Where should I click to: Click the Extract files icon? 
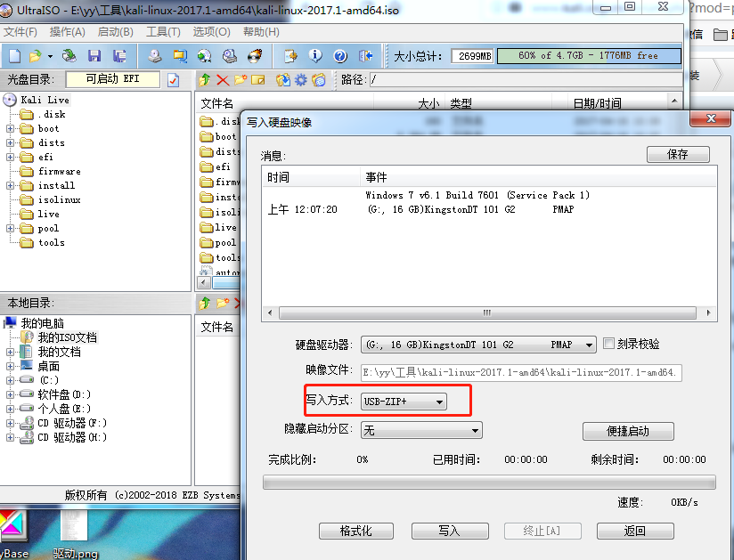[x=282, y=80]
